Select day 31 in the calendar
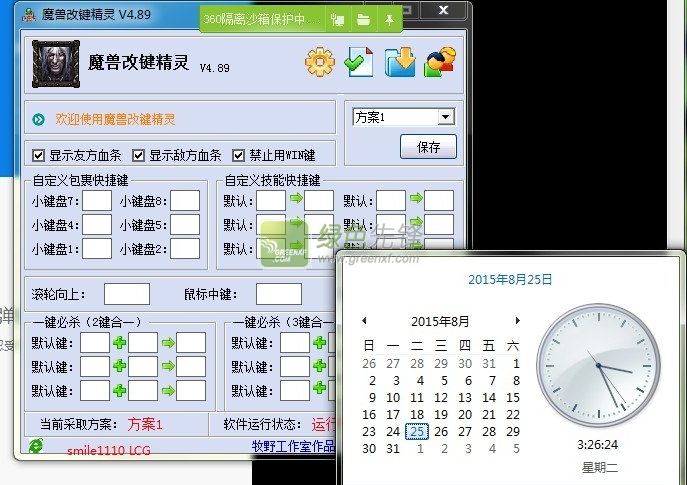The height and width of the screenshot is (485, 687). 393,449
